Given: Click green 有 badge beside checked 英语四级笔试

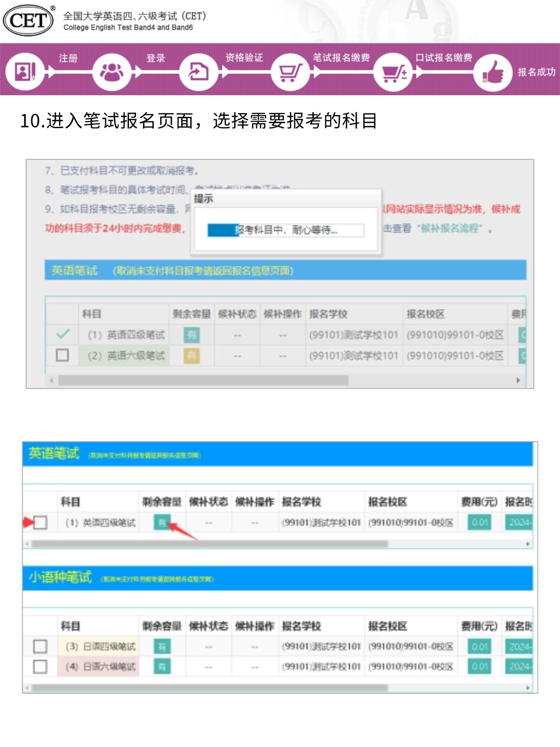Looking at the screenshot, I should tap(192, 335).
